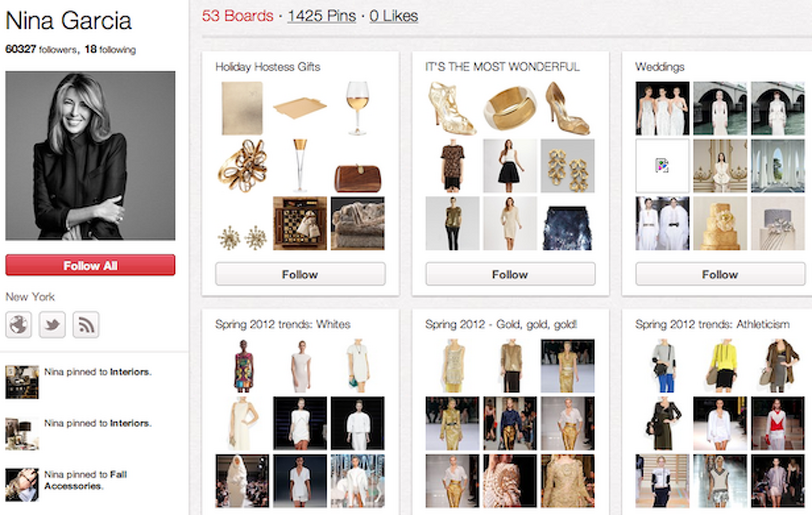Open Spring 2012 - Gold, gold, gold! title
Viewport: 812px width, 515px height.
(501, 324)
